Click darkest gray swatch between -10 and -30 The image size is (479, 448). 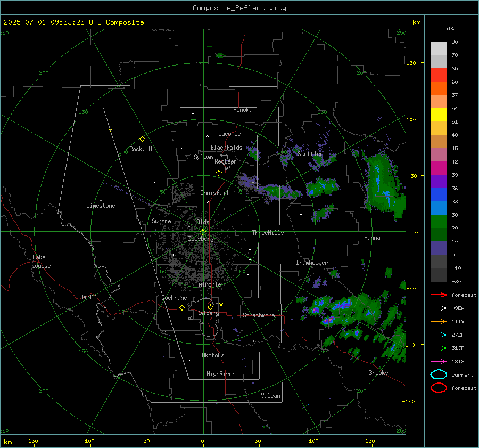click(x=439, y=275)
